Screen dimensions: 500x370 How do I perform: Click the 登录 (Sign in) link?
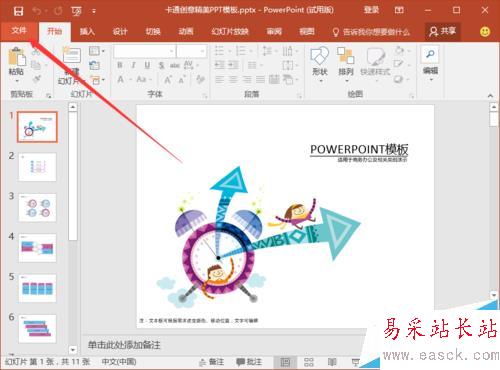(x=371, y=10)
